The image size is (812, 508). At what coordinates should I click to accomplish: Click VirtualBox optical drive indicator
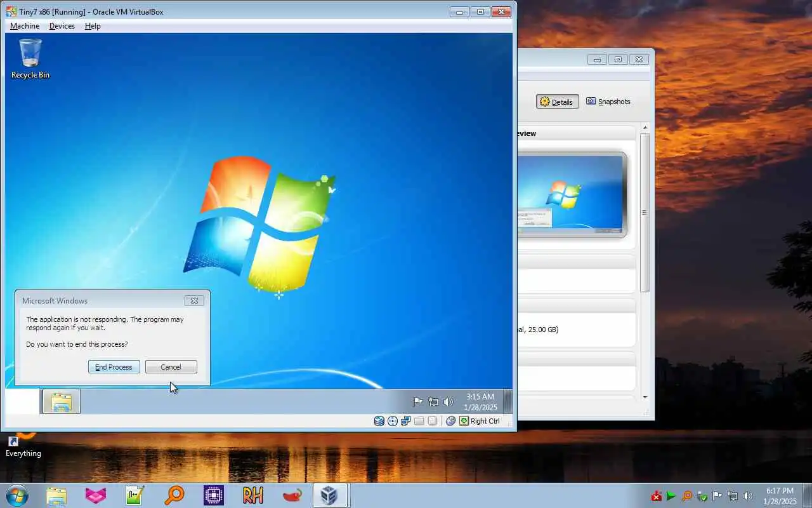coord(393,421)
